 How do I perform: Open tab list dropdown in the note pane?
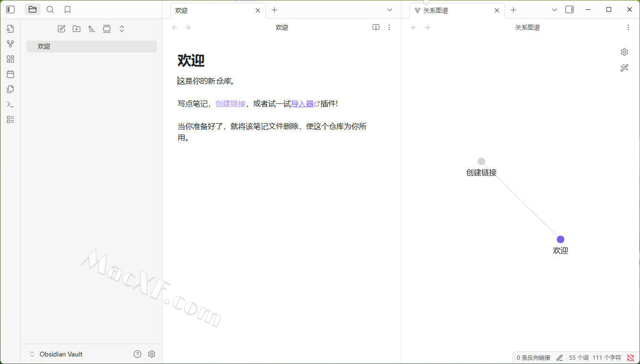390,10
